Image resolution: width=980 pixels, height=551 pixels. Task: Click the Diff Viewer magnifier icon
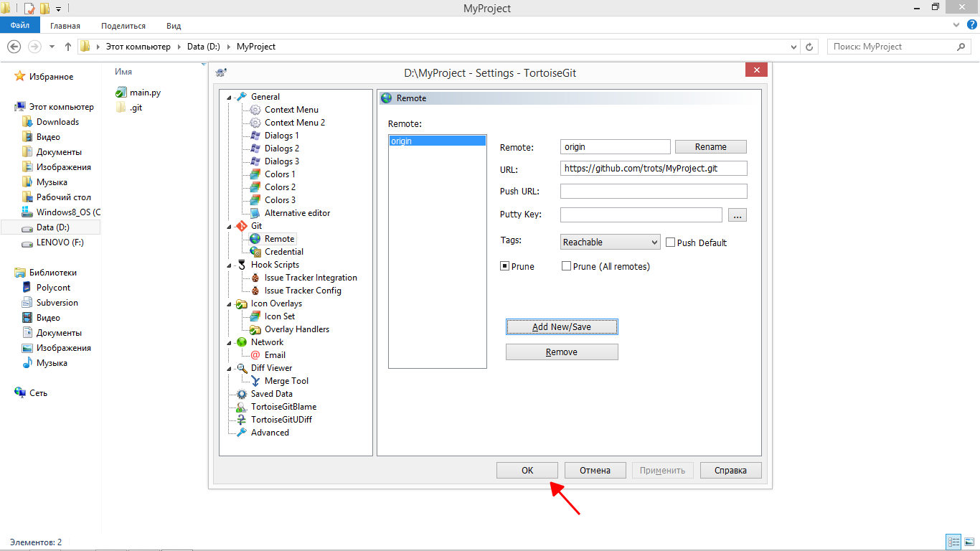click(x=242, y=368)
